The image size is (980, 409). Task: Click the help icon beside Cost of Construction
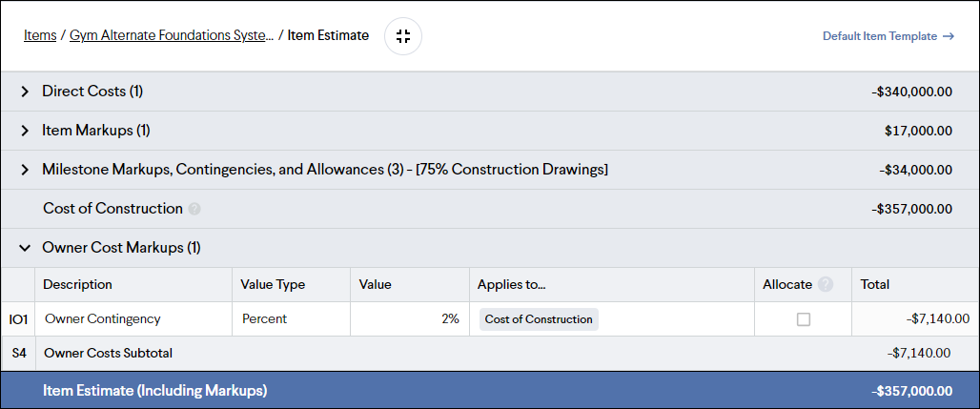(194, 209)
